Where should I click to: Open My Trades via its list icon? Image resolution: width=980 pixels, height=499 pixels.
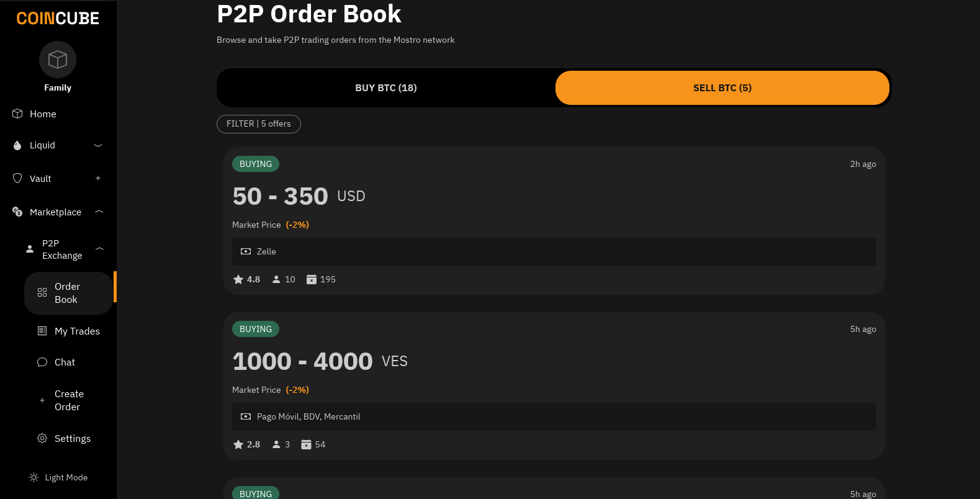point(42,331)
